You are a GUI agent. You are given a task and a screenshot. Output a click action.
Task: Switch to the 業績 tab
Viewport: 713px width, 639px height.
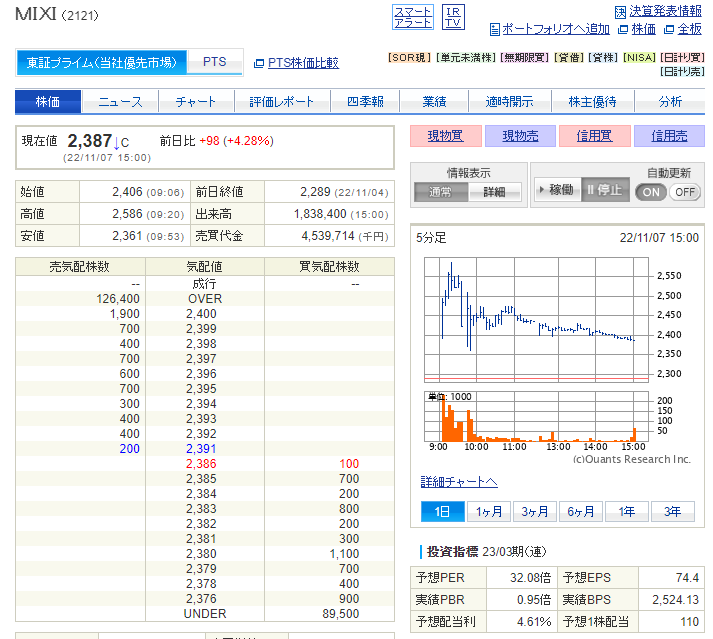tap(434, 101)
